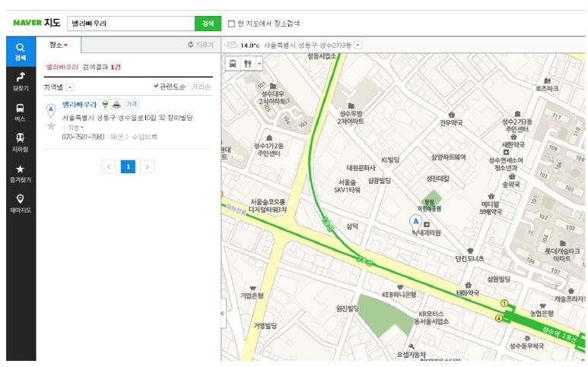Expand the 지역별 region dropdown
The image size is (588, 367).
pos(70,87)
